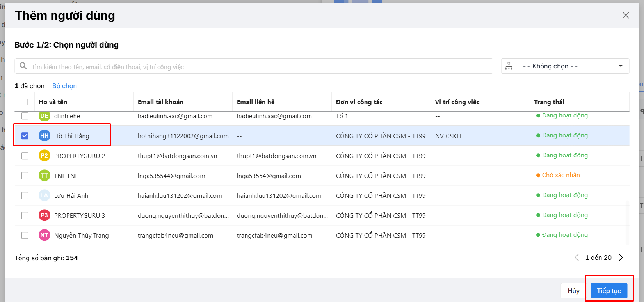The image size is (644, 302).
Task: Click the search magnifier icon
Action: pyautogui.click(x=23, y=66)
